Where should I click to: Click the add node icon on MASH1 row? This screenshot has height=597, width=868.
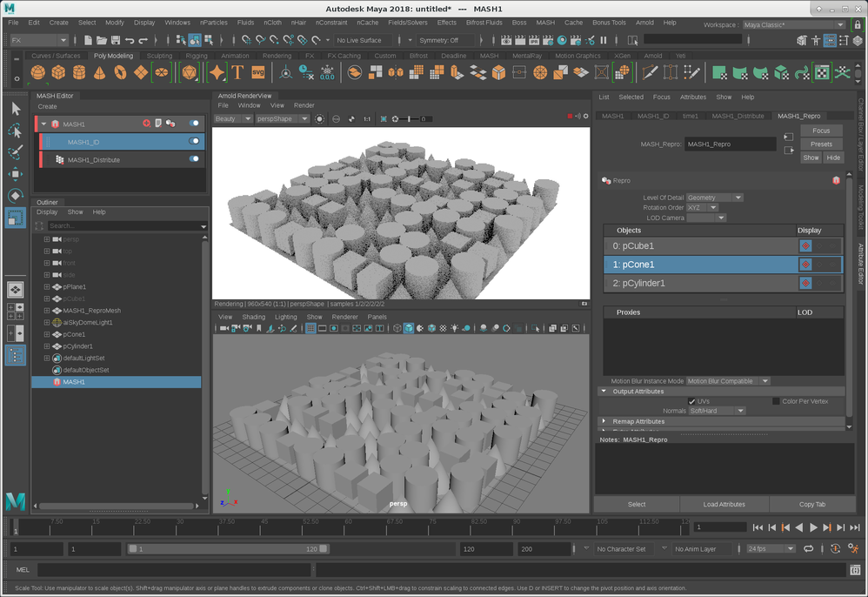pos(147,123)
